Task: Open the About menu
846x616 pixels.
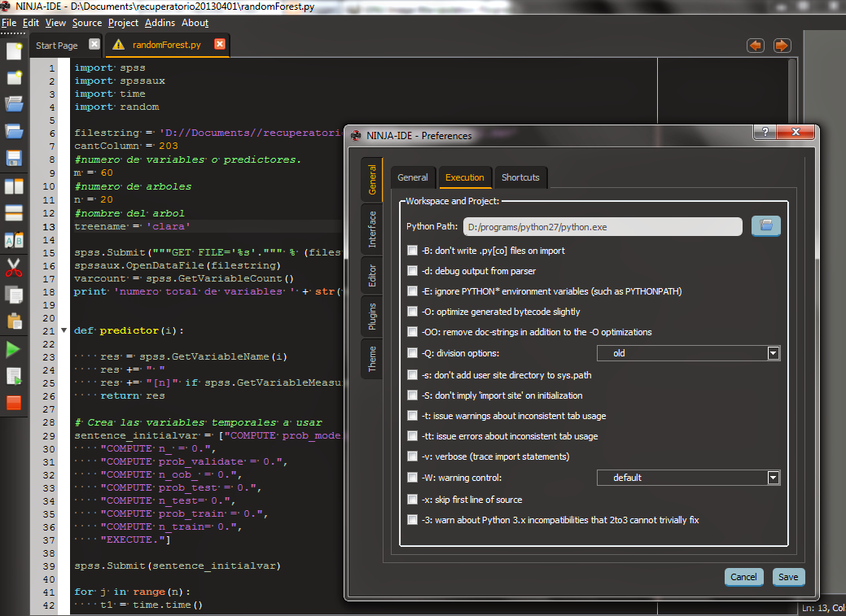Action: tap(195, 23)
